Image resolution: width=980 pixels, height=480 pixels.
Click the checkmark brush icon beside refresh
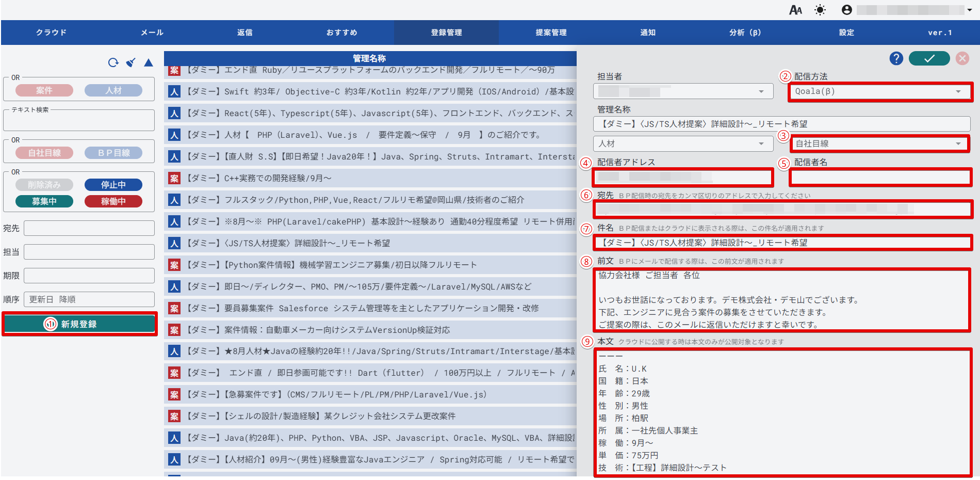click(131, 62)
